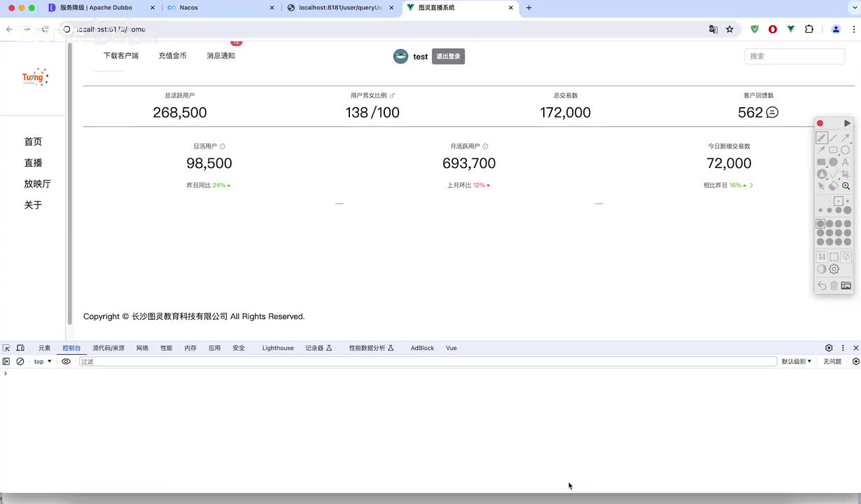Open the 充值金币 link
The image size is (861, 504).
pyautogui.click(x=172, y=56)
